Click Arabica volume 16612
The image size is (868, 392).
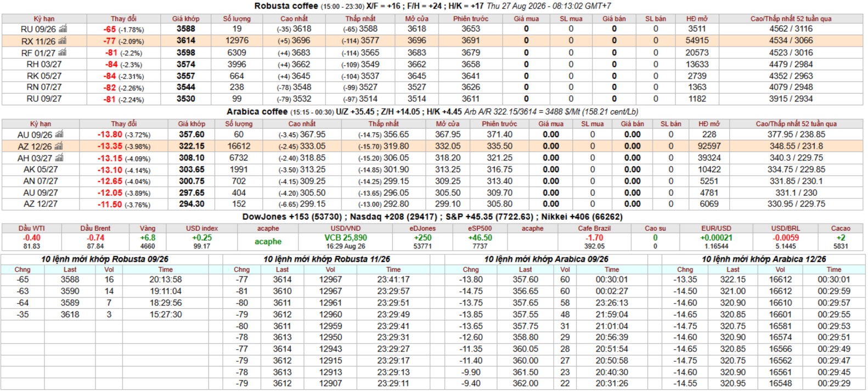tap(239, 146)
